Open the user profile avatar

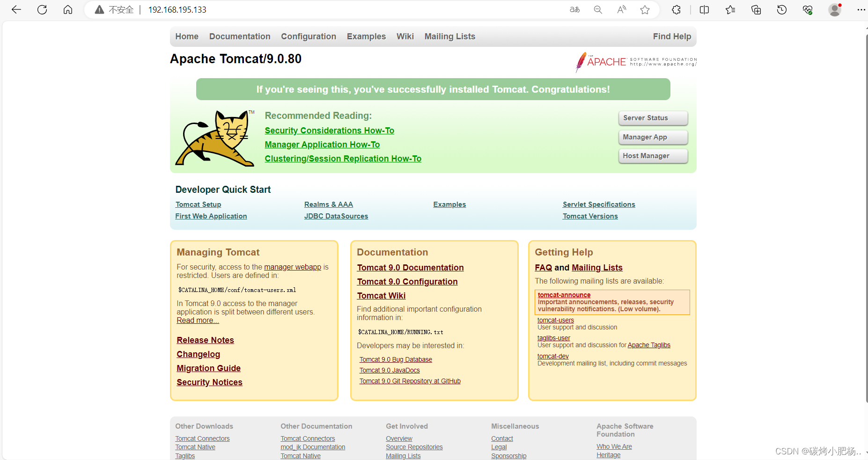point(835,10)
